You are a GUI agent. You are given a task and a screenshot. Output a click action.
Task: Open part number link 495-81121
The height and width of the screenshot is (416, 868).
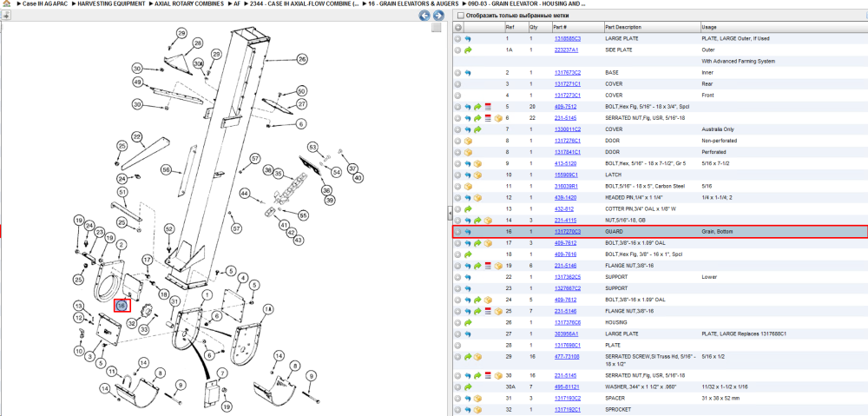[567, 386]
